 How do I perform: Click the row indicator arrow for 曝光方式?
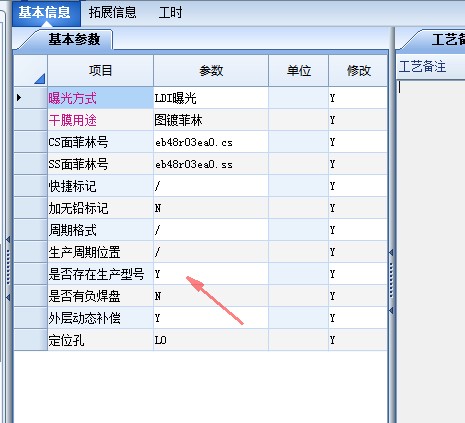pyautogui.click(x=19, y=98)
